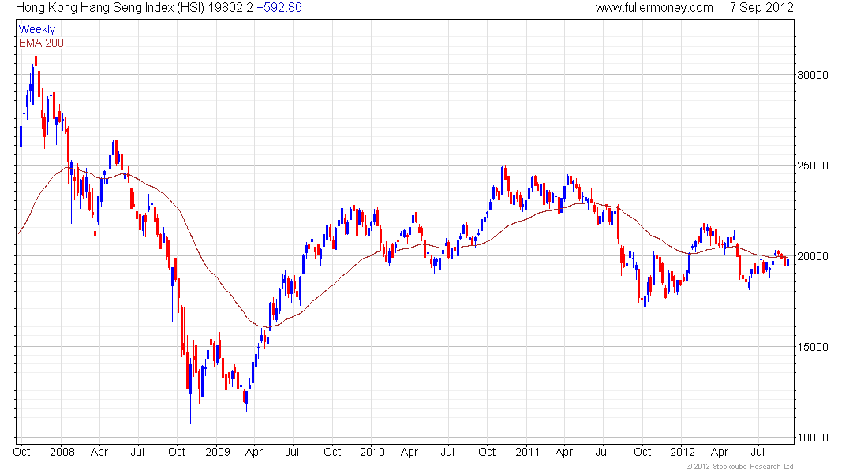Image resolution: width=868 pixels, height=473 pixels.
Task: Click the 2011 year label on time axis
Action: click(x=528, y=452)
